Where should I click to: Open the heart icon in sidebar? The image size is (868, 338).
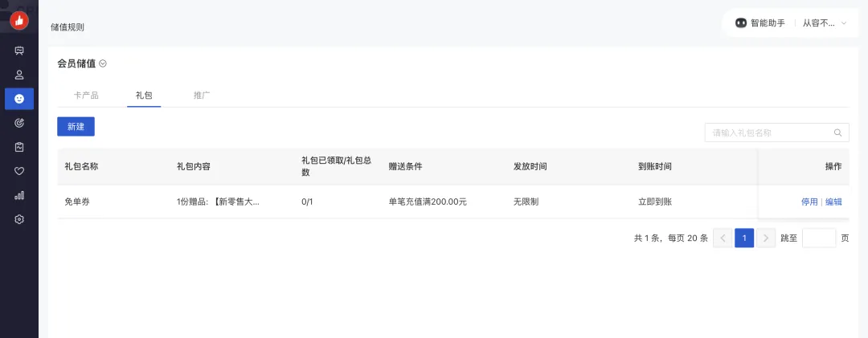click(x=19, y=171)
